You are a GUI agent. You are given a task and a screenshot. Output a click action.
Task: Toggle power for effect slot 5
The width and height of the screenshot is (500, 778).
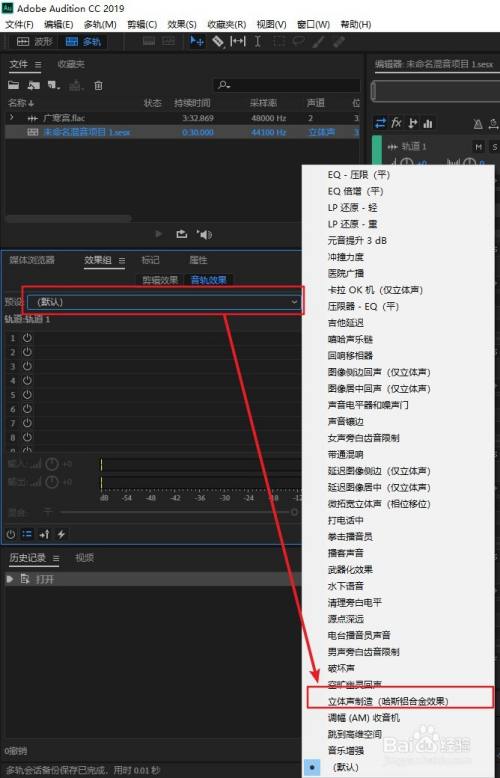[27, 395]
